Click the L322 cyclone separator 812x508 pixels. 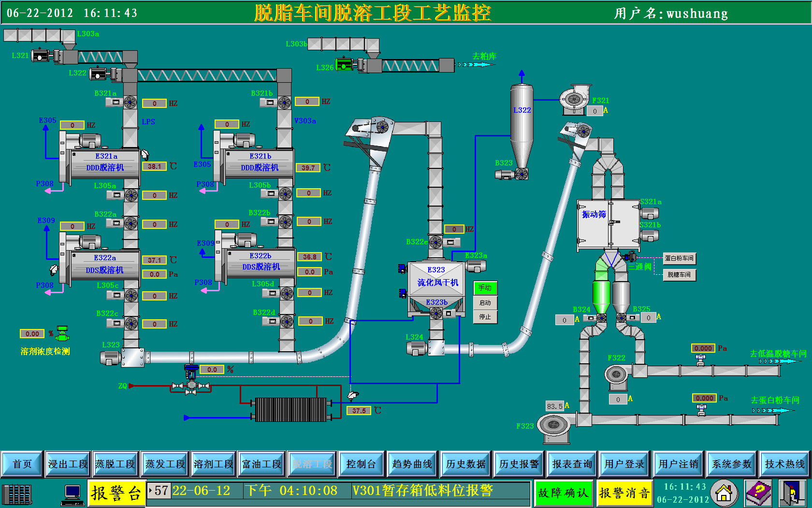click(522, 126)
